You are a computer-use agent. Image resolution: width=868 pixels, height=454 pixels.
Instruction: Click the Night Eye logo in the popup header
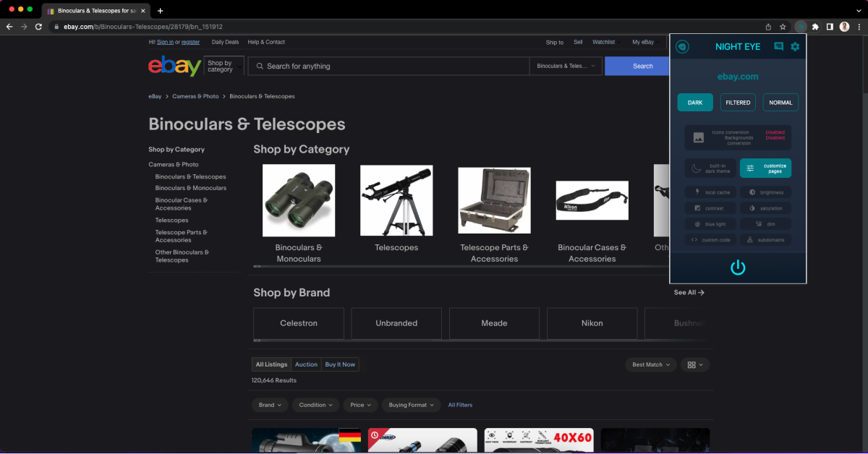pyautogui.click(x=682, y=47)
